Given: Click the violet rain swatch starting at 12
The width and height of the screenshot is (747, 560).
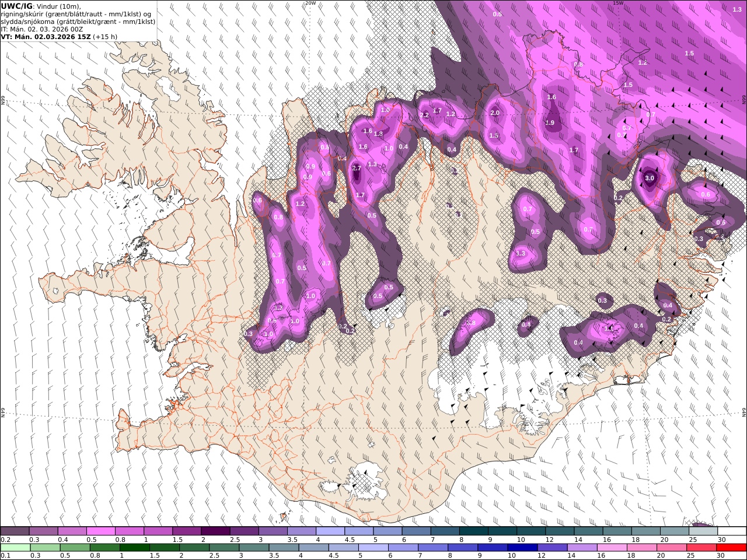Looking at the screenshot, I should pos(551,548).
